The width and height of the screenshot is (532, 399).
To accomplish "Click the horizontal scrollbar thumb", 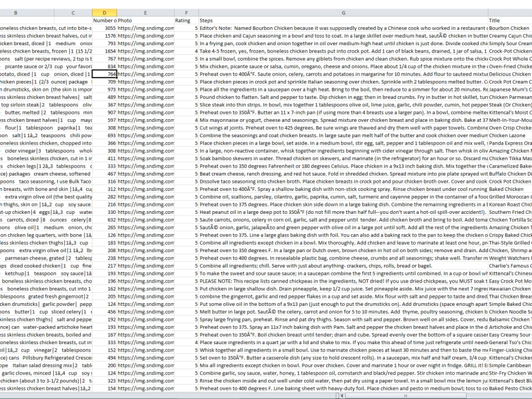I will coord(406,395).
